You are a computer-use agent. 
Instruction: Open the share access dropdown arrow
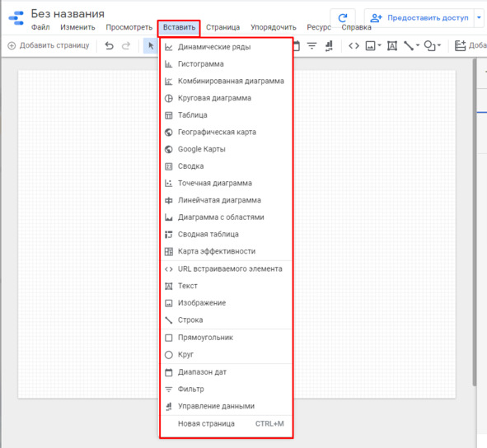pyautogui.click(x=479, y=17)
